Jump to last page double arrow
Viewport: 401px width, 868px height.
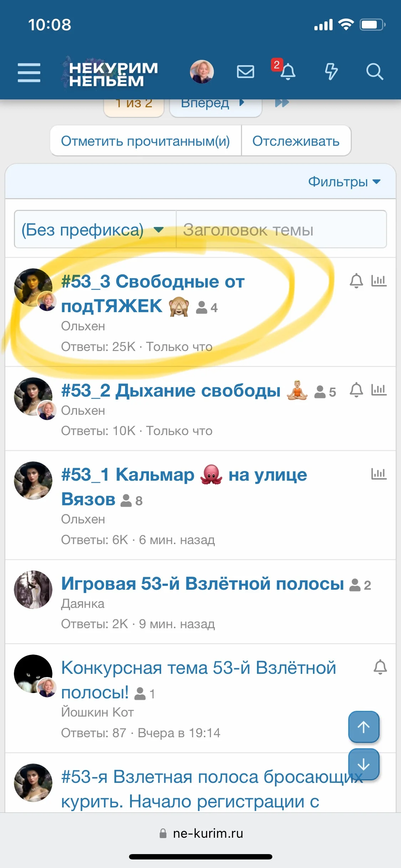tap(282, 103)
